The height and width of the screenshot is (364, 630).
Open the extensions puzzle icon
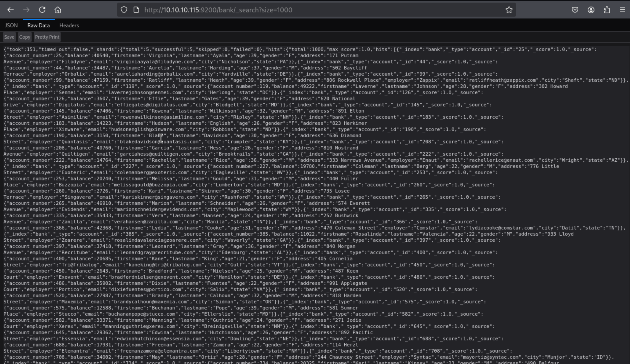pos(607,10)
